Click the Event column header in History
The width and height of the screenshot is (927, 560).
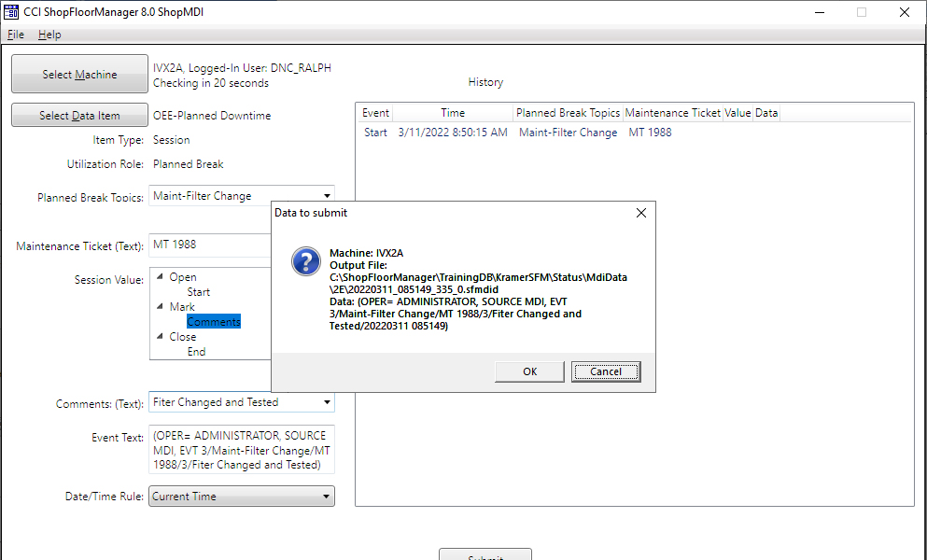coord(375,113)
